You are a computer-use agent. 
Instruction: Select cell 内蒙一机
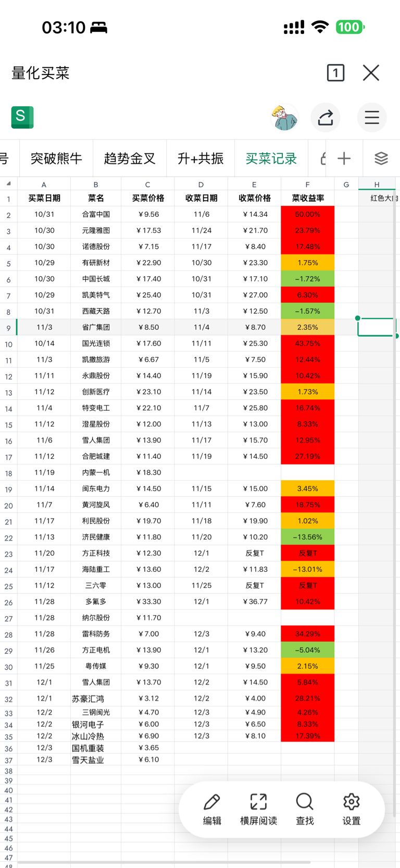(96, 472)
